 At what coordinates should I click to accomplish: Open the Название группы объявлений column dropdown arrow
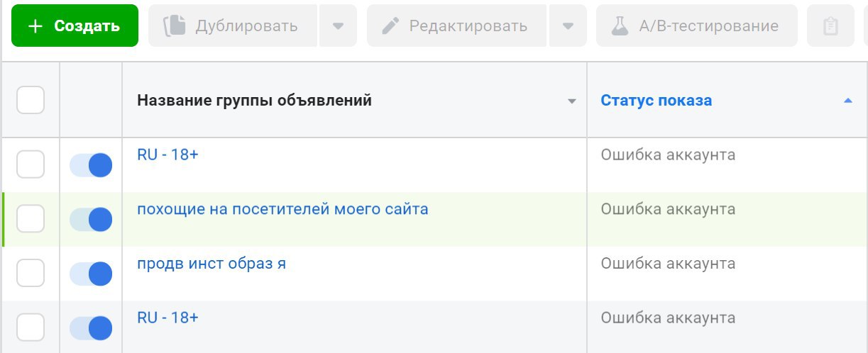click(571, 101)
